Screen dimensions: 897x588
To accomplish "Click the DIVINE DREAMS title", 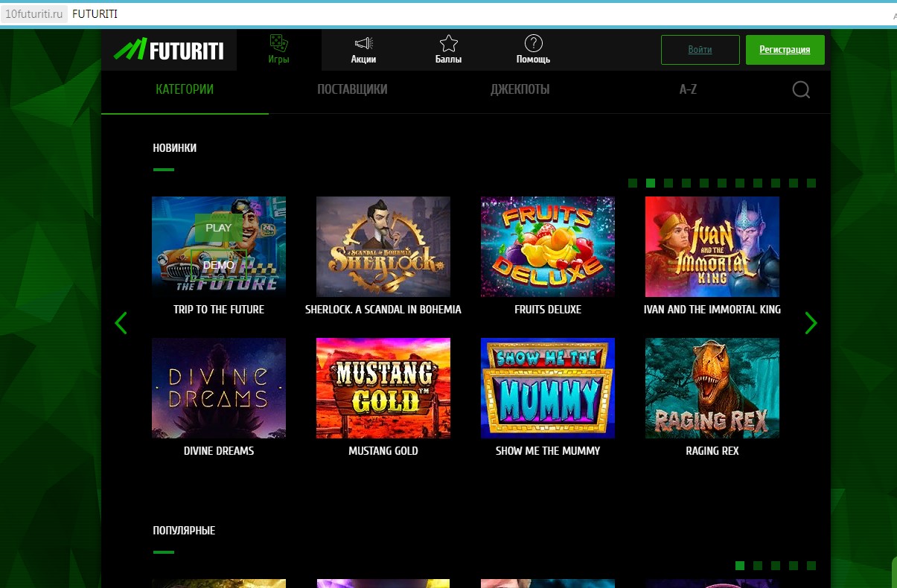I will point(219,451).
